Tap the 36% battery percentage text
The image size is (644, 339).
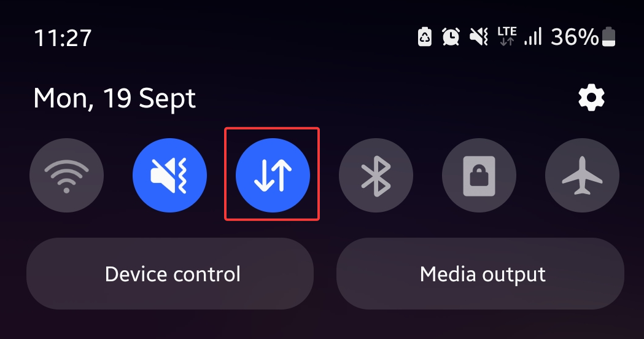575,37
